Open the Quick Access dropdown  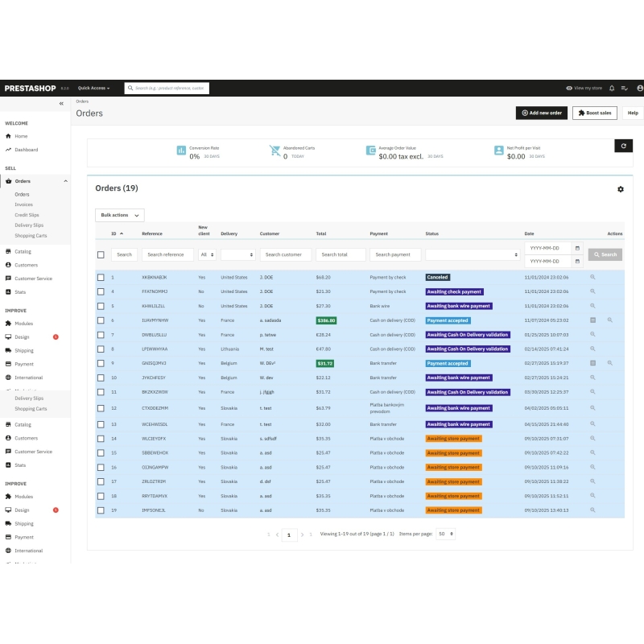(93, 89)
